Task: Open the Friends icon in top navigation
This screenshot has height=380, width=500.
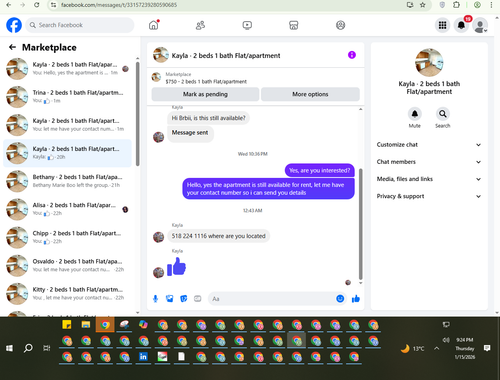Action: tap(200, 25)
